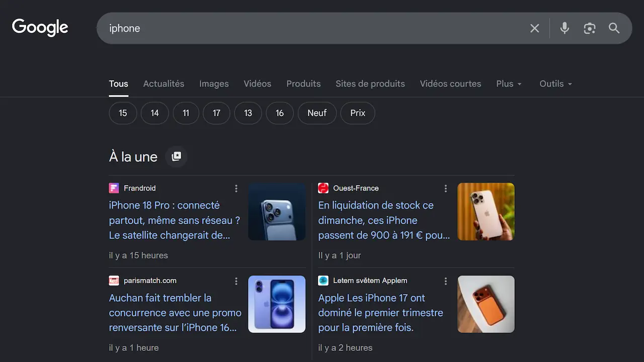The width and height of the screenshot is (644, 362).
Task: Open the three-dot menu for Frandroid article
Action: pyautogui.click(x=236, y=188)
